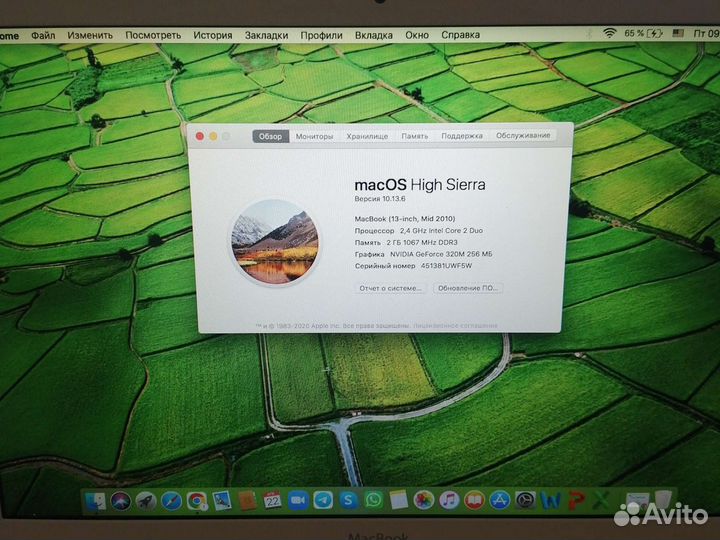This screenshot has height=540, width=720.
Task: Open Safari compass icon in dock
Action: [x=171, y=501]
